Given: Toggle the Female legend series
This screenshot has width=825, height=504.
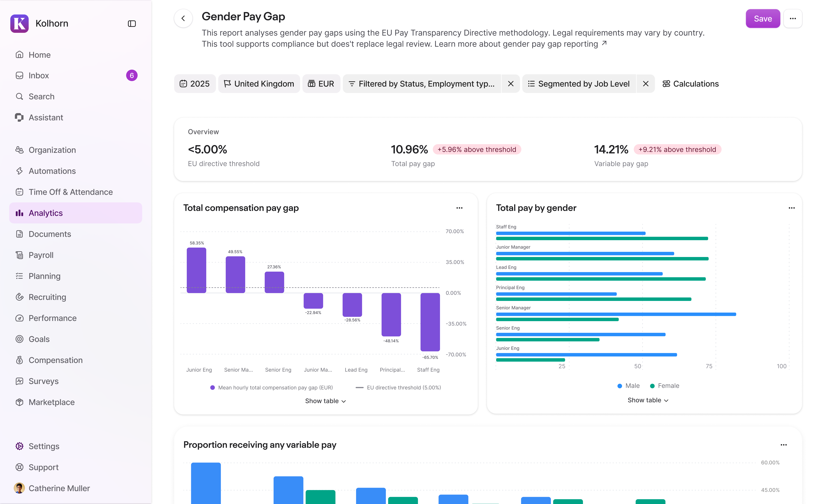Looking at the screenshot, I should 665,386.
